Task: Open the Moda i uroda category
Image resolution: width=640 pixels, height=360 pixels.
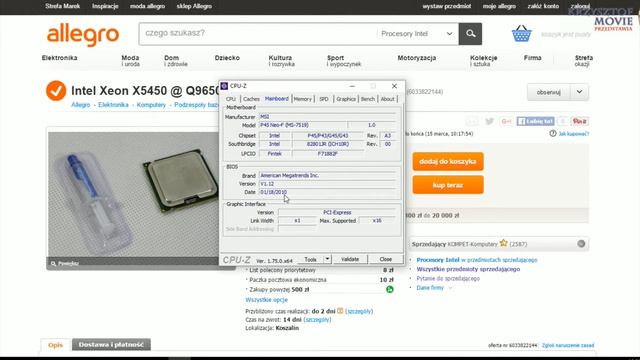Action: tap(131, 61)
